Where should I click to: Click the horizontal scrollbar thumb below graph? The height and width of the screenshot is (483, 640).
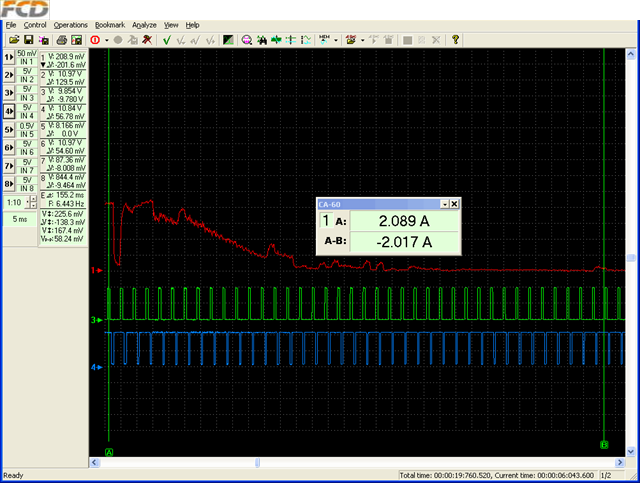(259, 462)
